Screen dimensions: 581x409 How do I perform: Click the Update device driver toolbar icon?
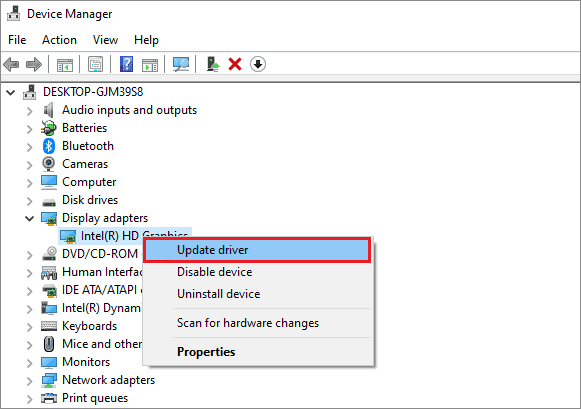213,64
